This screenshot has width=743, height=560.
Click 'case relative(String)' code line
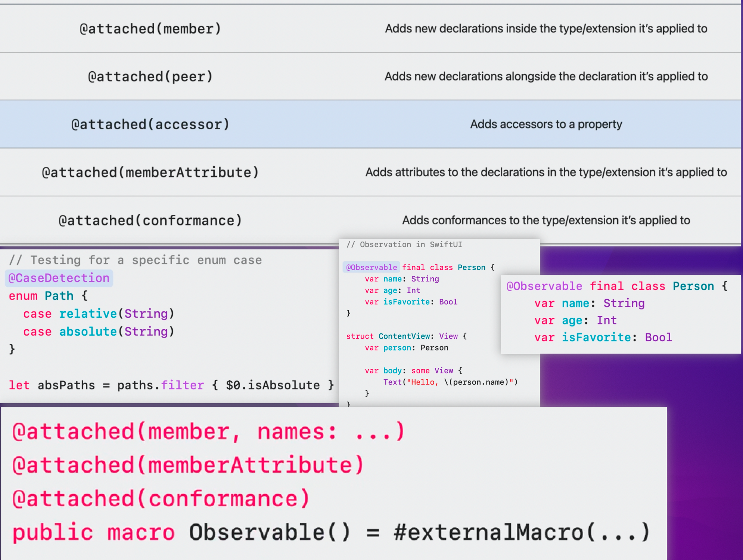click(99, 314)
